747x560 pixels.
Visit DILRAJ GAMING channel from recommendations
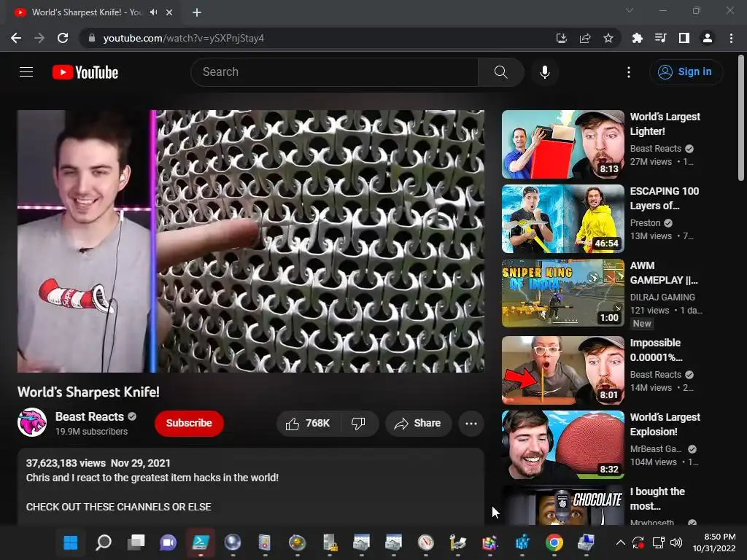coord(662,297)
